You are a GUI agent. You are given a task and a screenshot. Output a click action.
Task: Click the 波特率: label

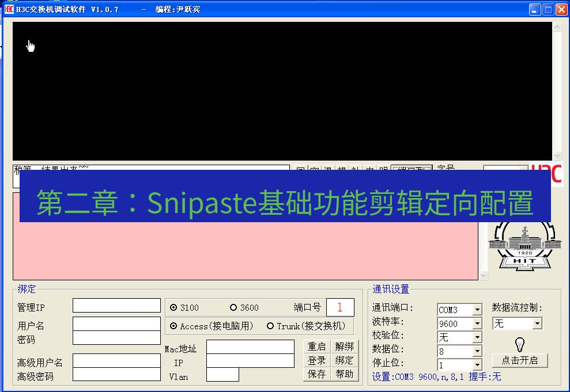(x=388, y=321)
